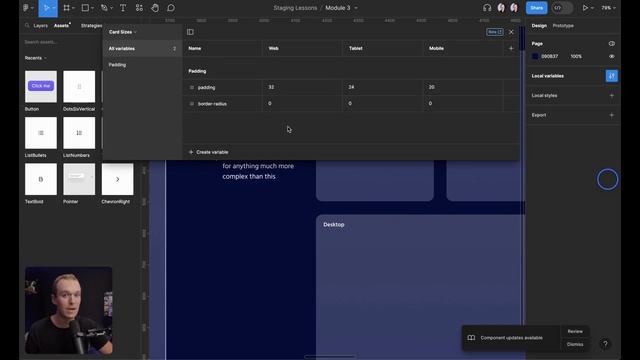
Task: Click the search magnifier in left panel
Action: pyautogui.click(x=27, y=26)
